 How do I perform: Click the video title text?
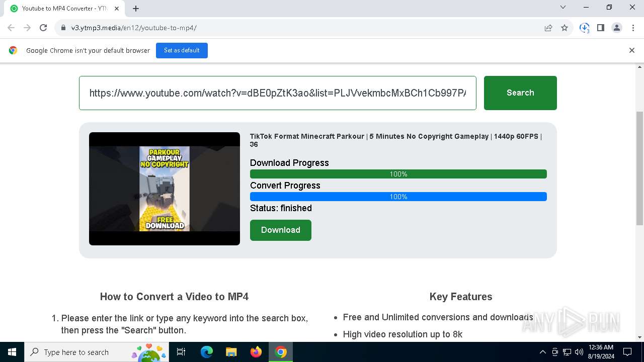(x=396, y=140)
